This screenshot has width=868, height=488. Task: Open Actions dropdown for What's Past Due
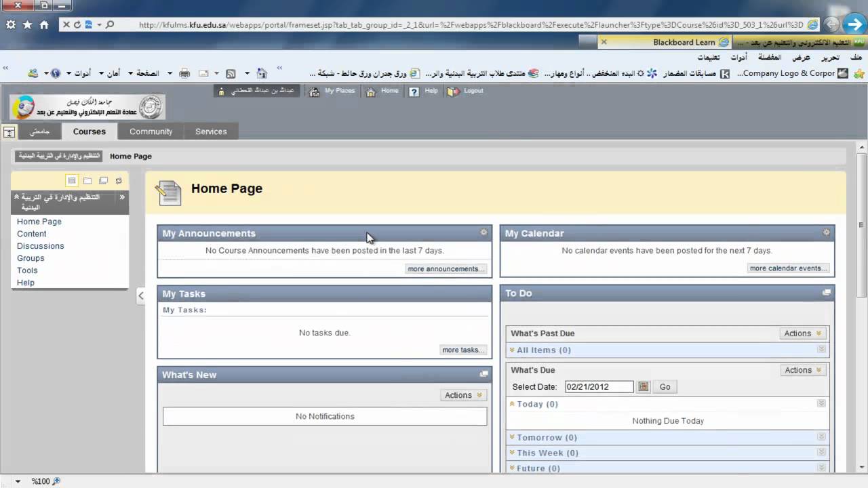803,333
